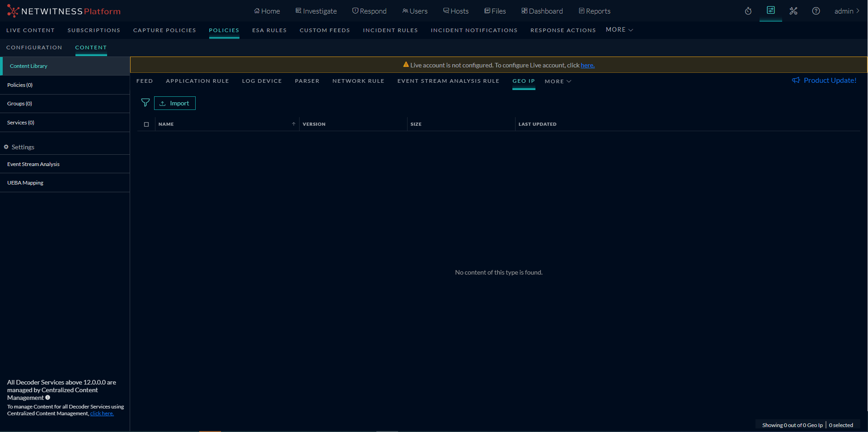Click the NetWitness Platform logo

[63, 11]
